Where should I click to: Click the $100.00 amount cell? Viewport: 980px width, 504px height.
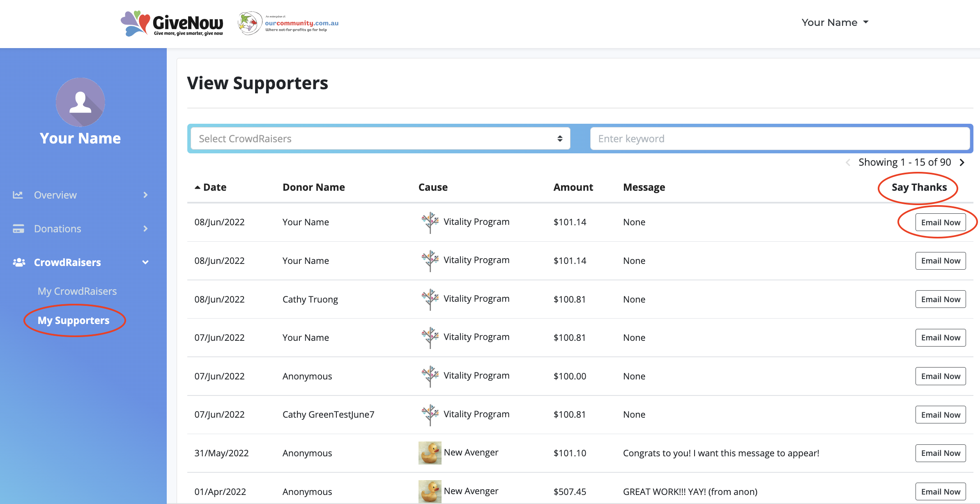point(570,376)
